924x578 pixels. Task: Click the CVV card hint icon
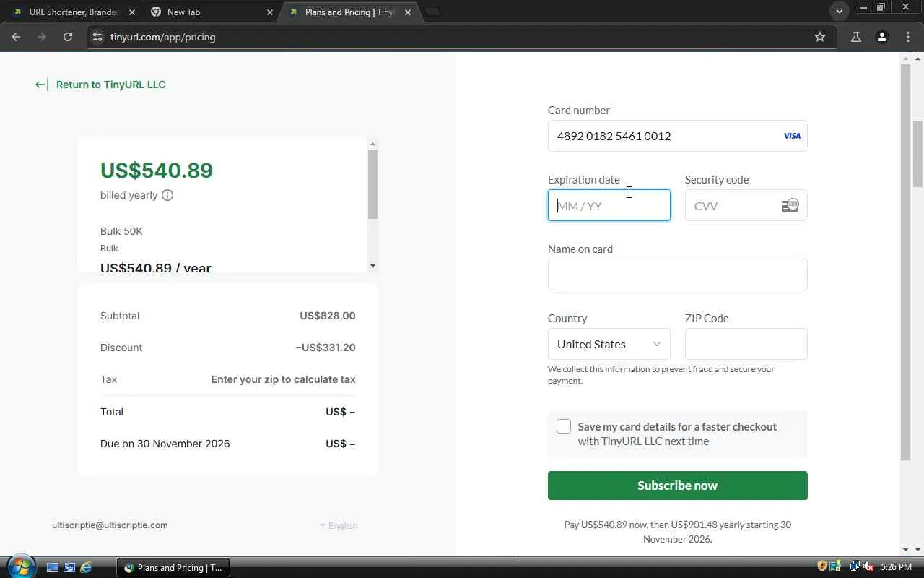790,206
